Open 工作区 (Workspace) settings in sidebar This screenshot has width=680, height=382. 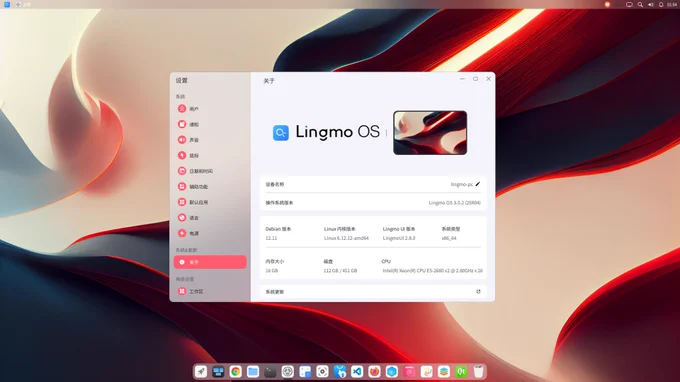210,291
